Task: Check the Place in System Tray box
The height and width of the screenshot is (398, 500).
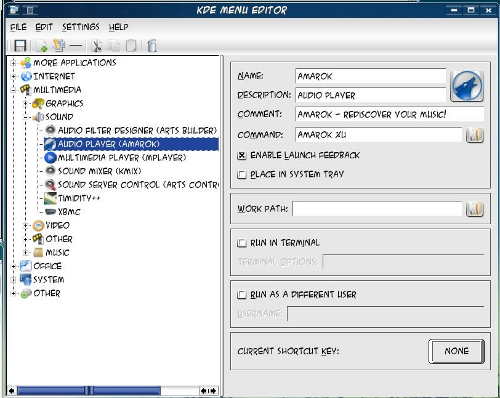Action: coord(242,174)
